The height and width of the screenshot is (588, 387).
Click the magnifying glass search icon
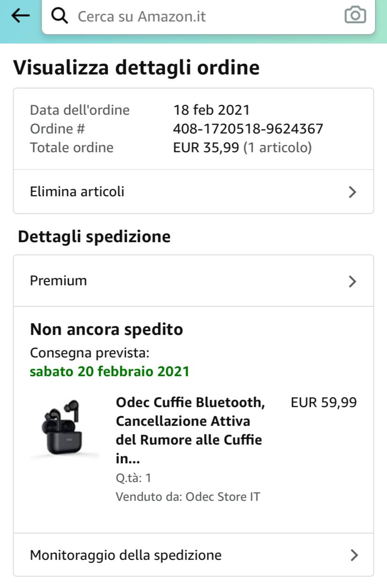tap(60, 16)
